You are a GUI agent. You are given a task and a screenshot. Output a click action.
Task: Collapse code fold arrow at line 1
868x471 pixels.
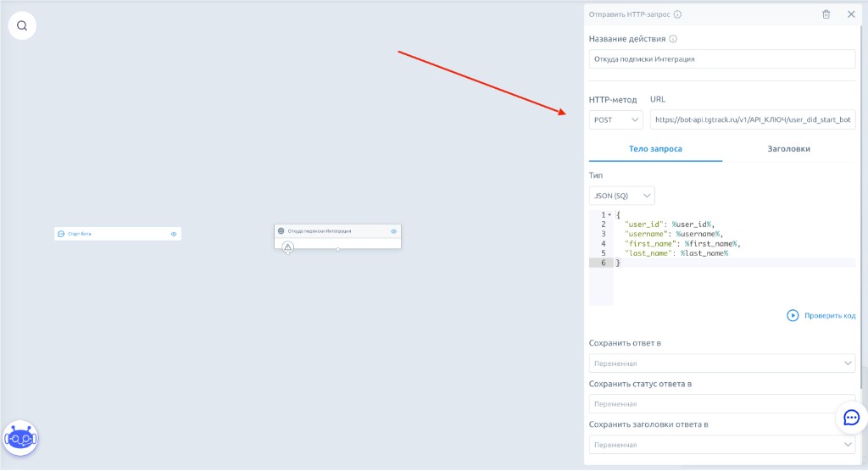click(610, 214)
